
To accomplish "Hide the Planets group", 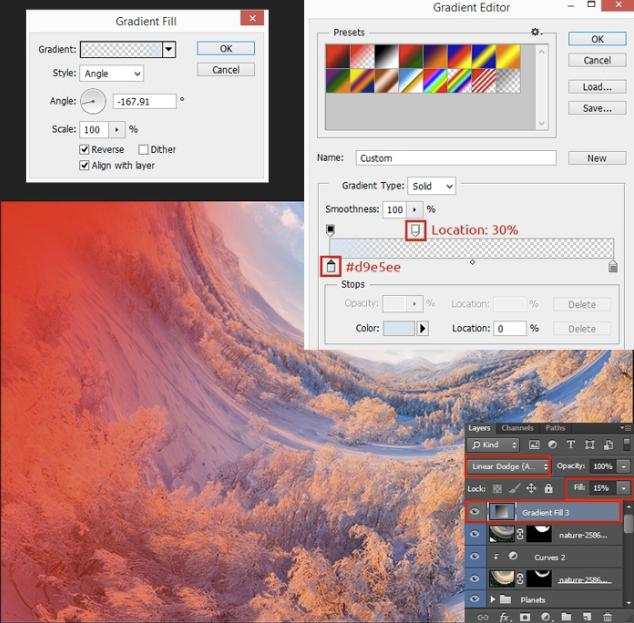I will pos(475,599).
